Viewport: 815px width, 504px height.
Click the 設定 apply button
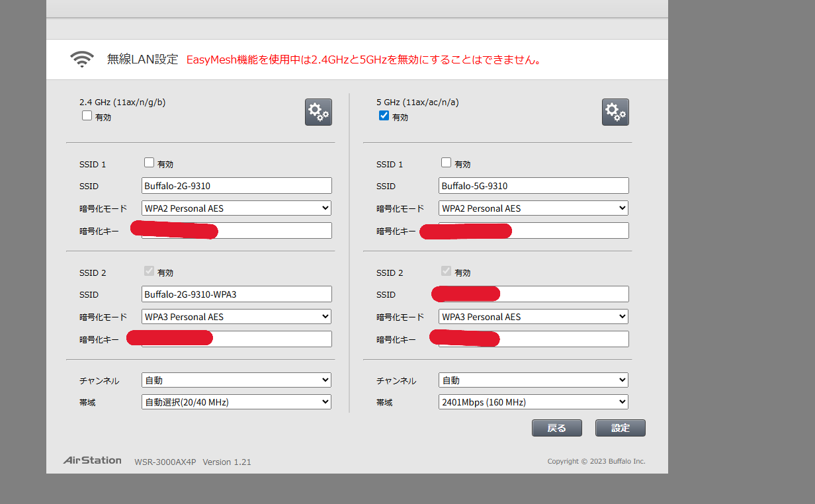pos(620,428)
